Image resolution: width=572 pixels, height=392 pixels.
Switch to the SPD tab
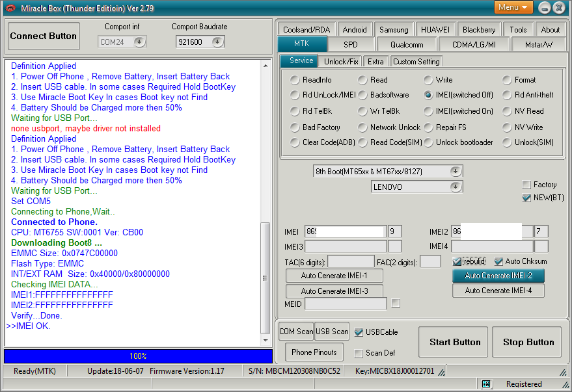351,44
